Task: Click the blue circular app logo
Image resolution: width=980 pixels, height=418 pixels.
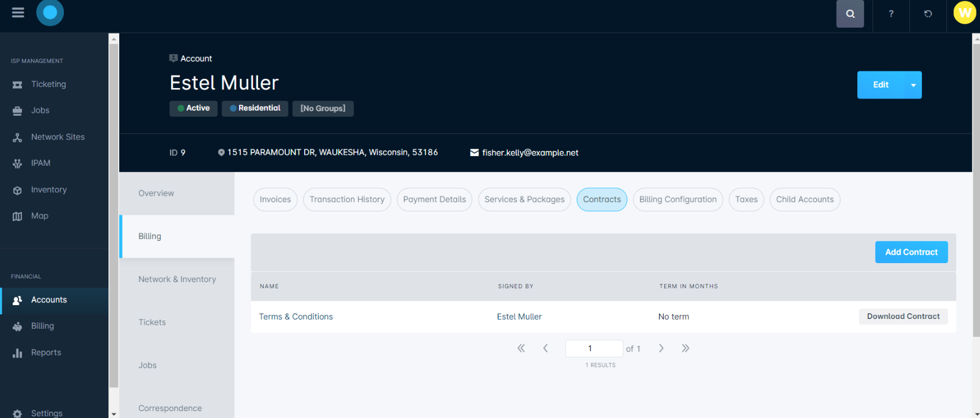Action: click(x=50, y=13)
